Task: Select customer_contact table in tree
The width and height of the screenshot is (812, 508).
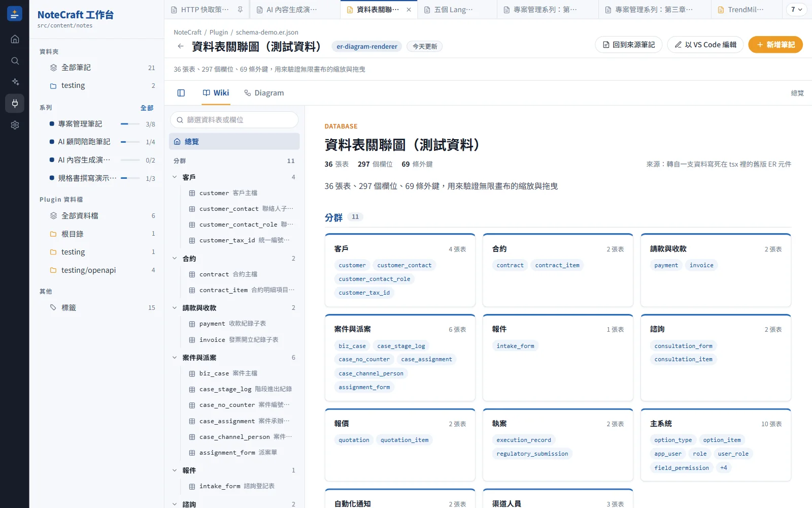Action: point(240,209)
